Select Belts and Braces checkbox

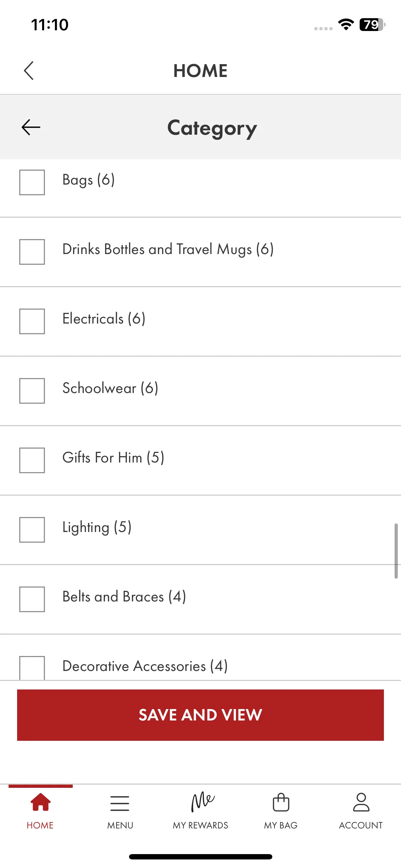pos(32,599)
